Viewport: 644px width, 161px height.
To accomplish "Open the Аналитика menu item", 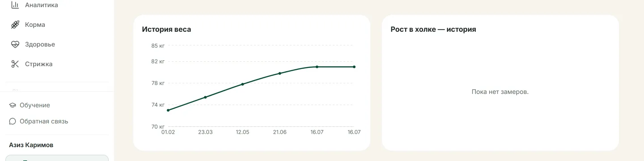I will [42, 5].
